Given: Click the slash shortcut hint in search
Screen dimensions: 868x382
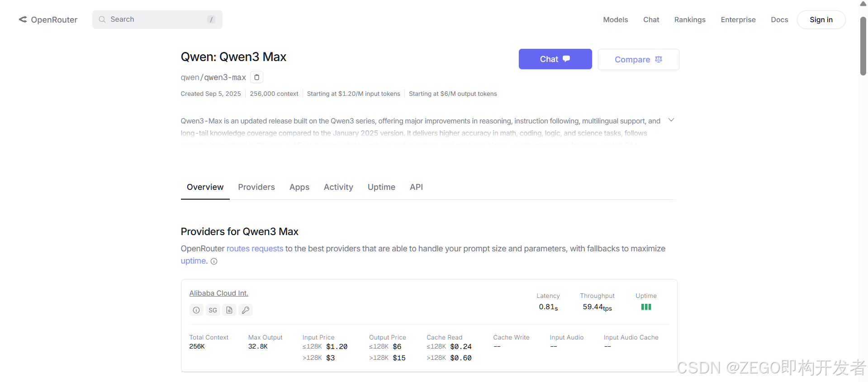Looking at the screenshot, I should point(211,19).
